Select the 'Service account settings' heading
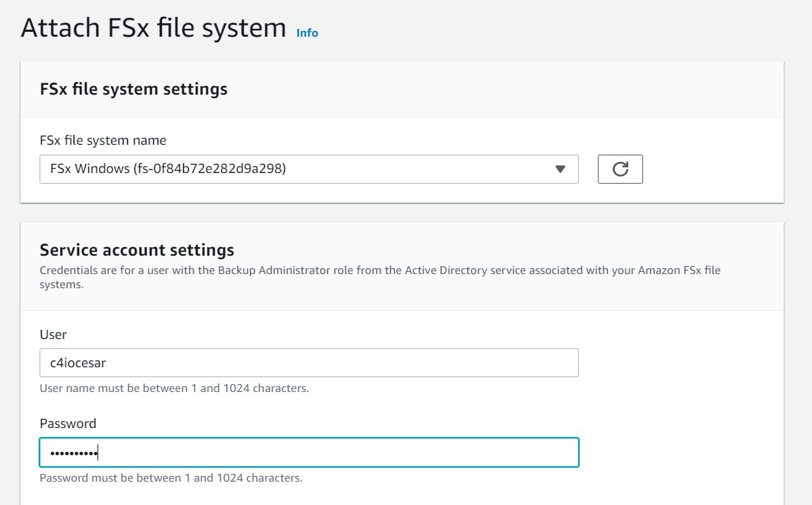 (136, 250)
